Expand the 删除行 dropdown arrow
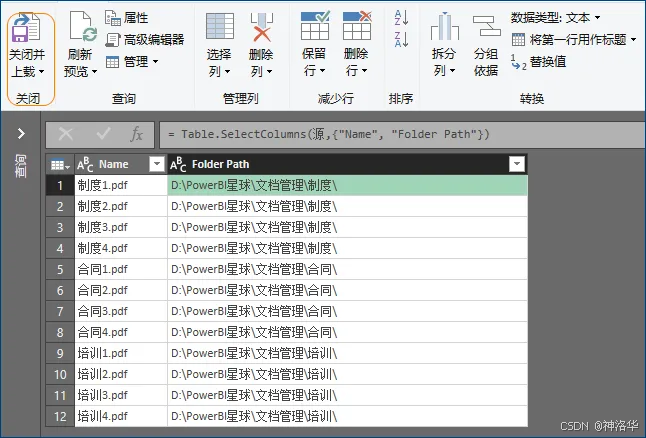 (x=364, y=71)
